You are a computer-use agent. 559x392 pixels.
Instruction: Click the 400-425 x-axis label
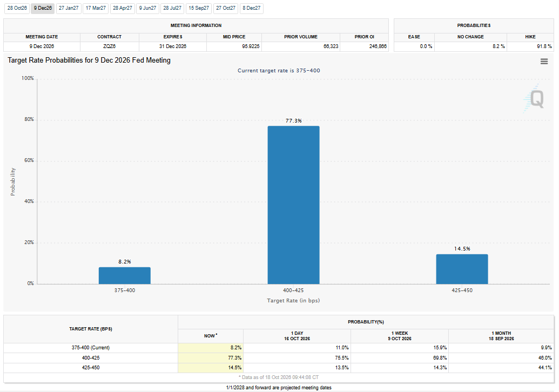click(293, 290)
